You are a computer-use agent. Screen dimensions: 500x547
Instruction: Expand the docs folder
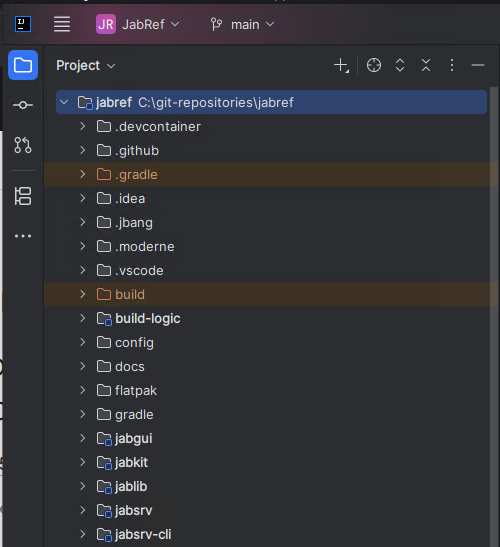[x=83, y=366]
